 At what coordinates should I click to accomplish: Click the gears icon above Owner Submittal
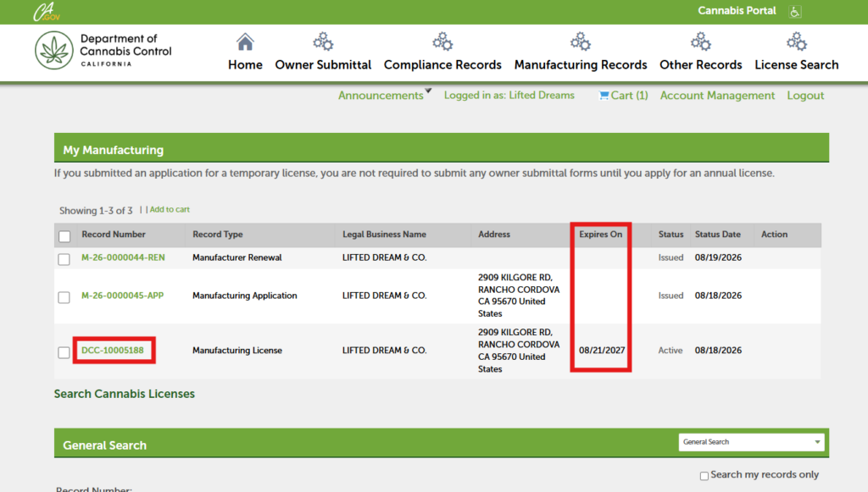(x=323, y=41)
